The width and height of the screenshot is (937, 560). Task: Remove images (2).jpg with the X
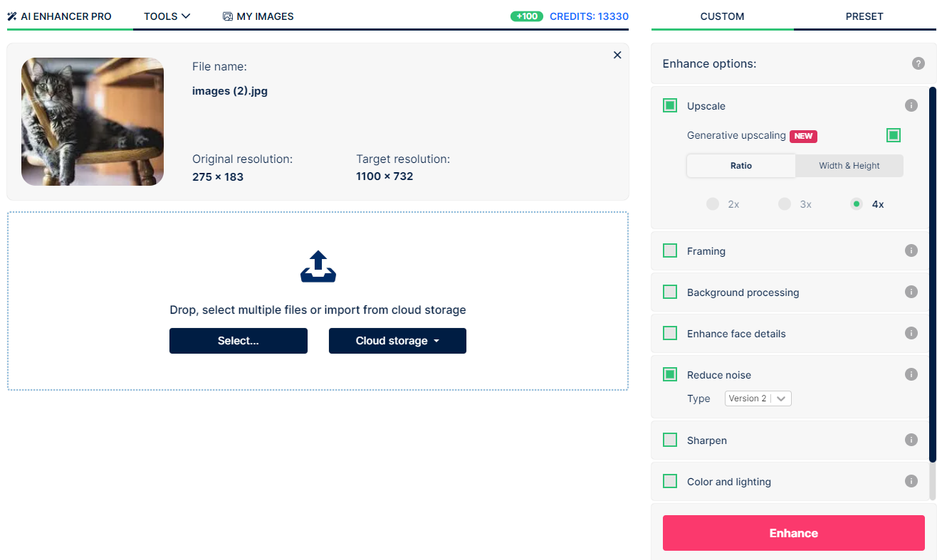click(x=617, y=56)
